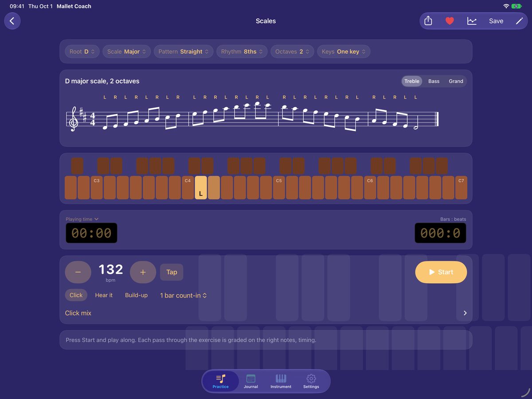Open the Scale Major dropdown

127,51
